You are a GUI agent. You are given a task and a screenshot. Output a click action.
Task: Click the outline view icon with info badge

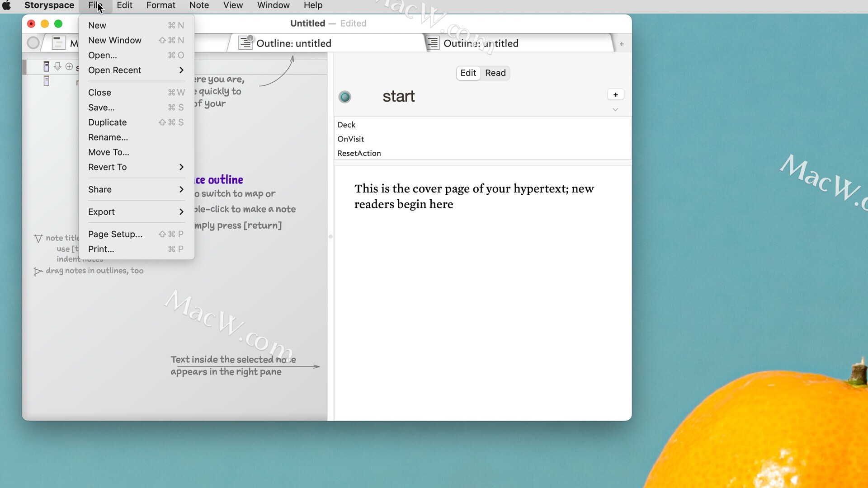click(x=245, y=42)
